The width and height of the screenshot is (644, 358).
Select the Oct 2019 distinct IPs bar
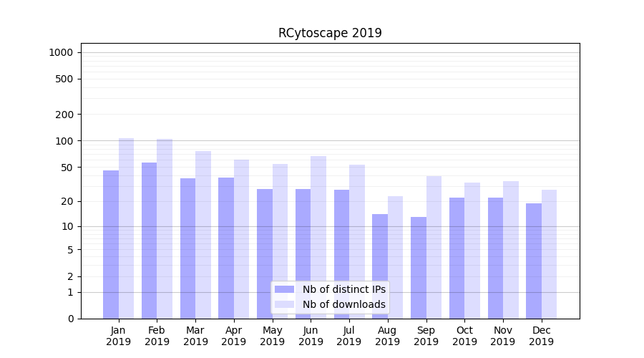point(457,258)
